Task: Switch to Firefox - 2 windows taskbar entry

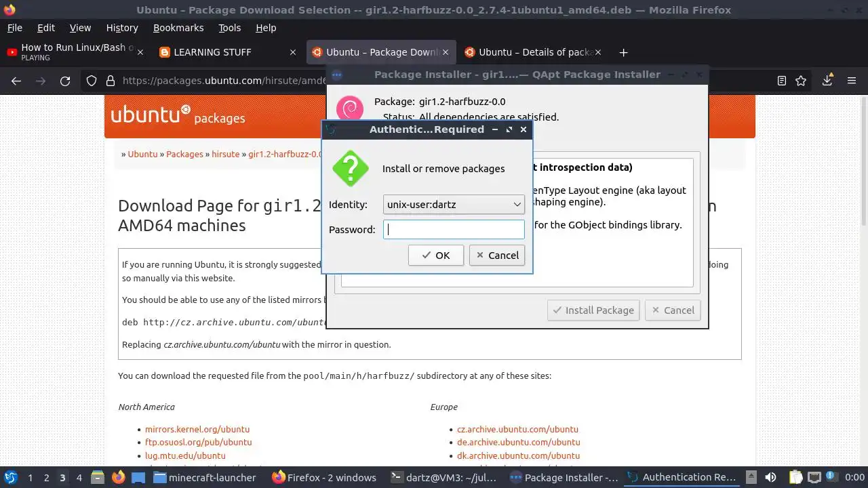Action: (325, 477)
